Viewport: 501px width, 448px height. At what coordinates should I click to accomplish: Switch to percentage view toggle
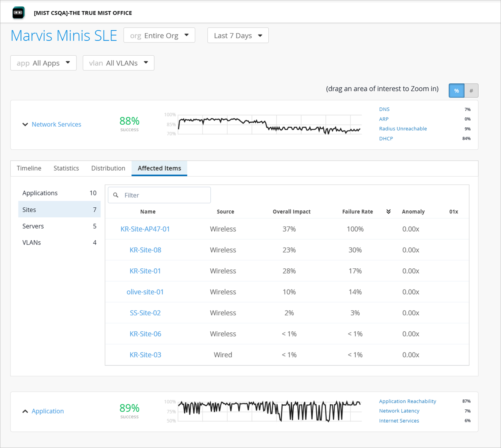[x=457, y=91]
